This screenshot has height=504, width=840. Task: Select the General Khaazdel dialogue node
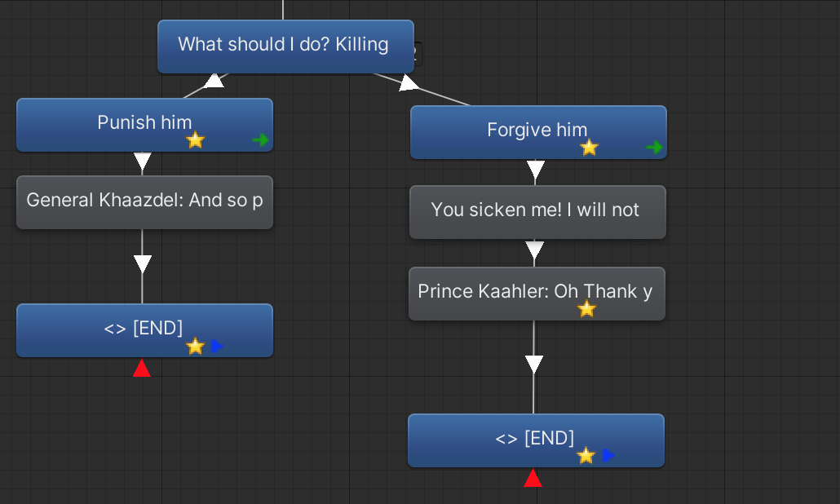[x=144, y=202]
